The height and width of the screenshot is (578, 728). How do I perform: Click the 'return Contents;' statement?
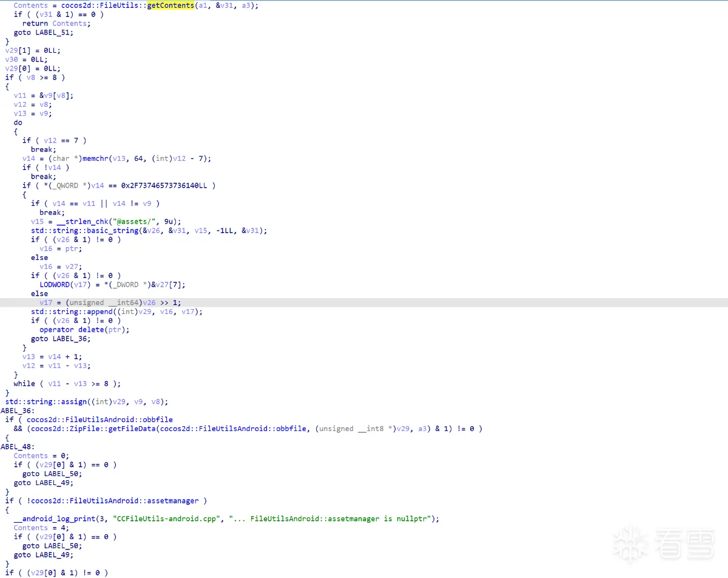click(x=56, y=24)
